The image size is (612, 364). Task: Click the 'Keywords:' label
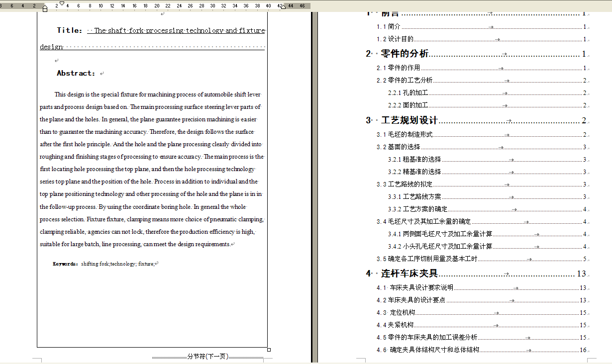[x=66, y=264]
